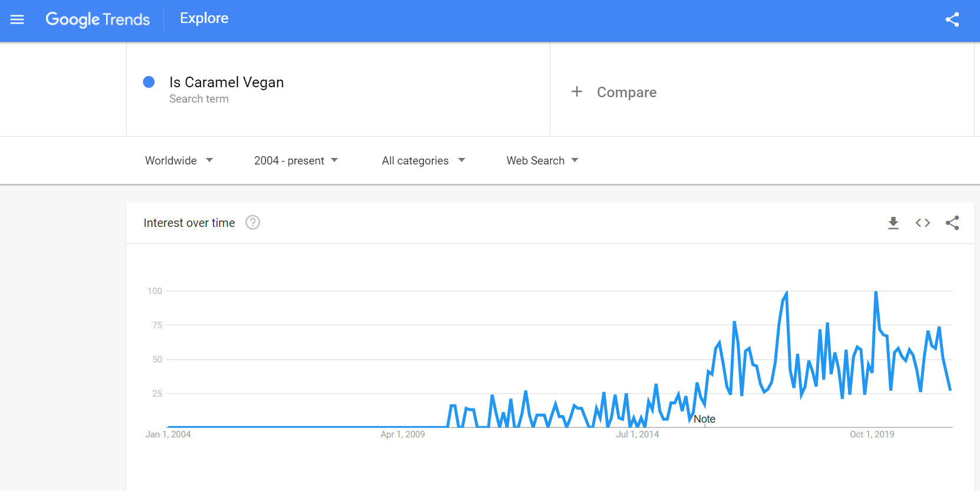
Task: Click the Note marker on the chart
Action: click(704, 419)
